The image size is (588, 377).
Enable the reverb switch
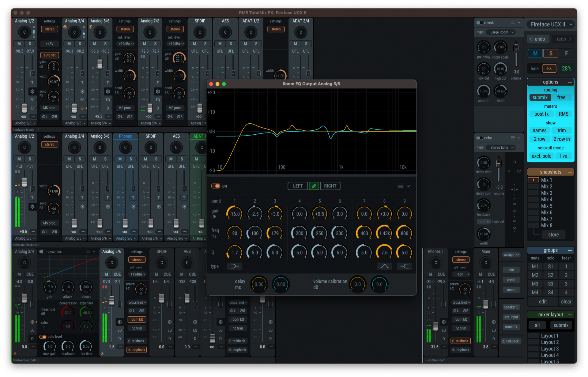[x=480, y=22]
